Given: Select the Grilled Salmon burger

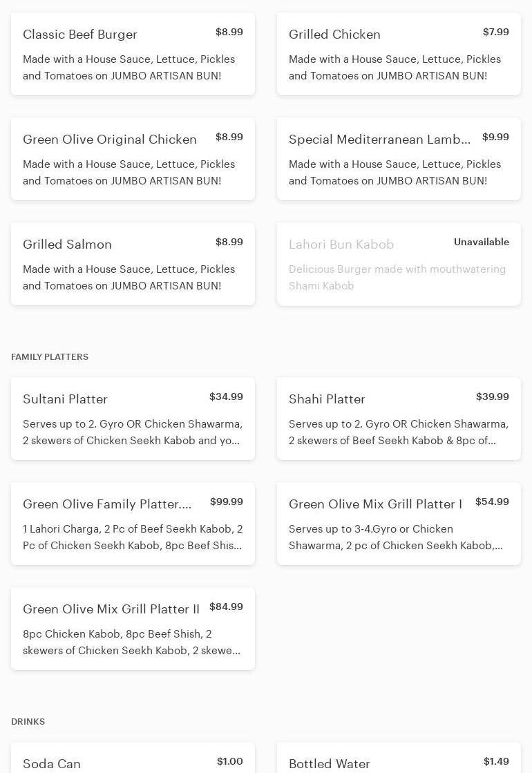Looking at the screenshot, I should 133,264.
